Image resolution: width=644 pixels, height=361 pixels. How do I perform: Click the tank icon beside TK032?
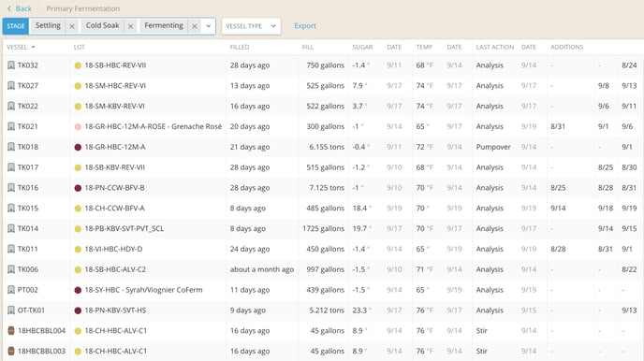coord(11,65)
